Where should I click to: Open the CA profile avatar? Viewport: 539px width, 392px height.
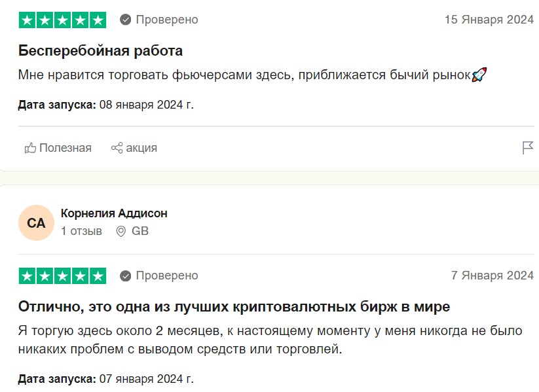[36, 223]
